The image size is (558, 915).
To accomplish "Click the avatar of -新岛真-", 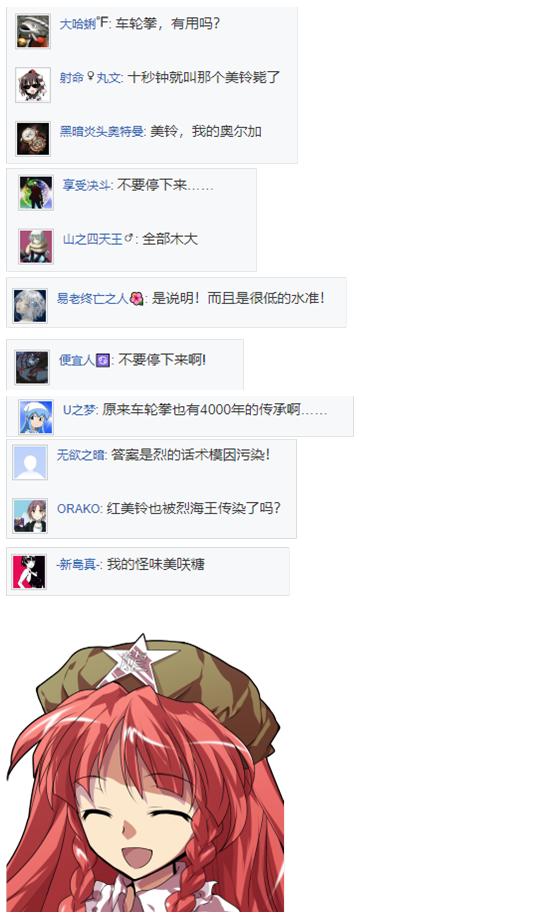I will click(x=29, y=572).
